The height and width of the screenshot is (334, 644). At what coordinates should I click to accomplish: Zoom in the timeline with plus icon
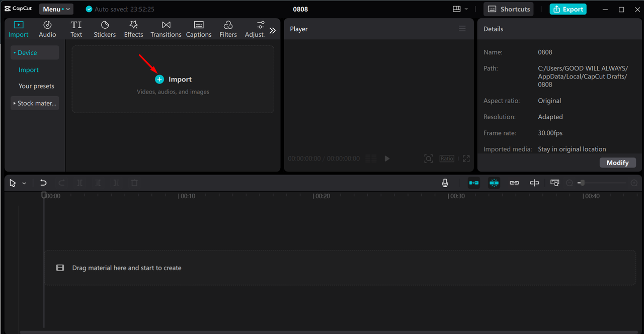click(x=634, y=183)
